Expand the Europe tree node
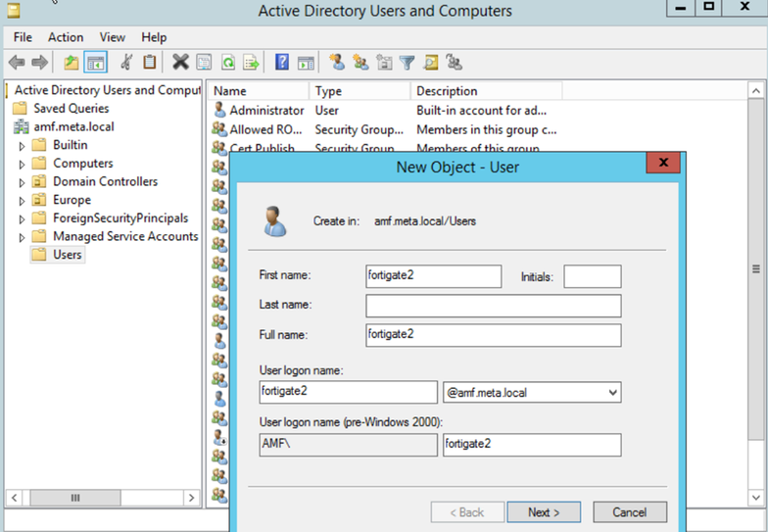768x532 pixels. click(22, 201)
